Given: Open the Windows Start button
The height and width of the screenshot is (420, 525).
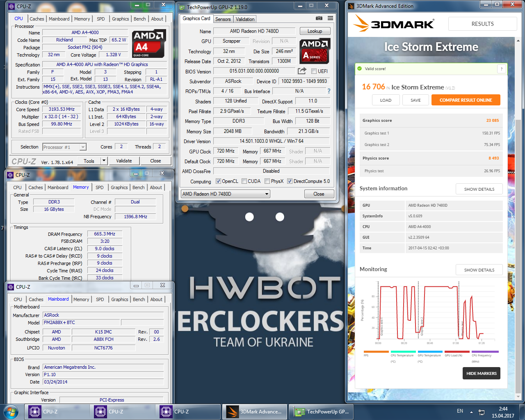Looking at the screenshot, I should click(x=10, y=411).
